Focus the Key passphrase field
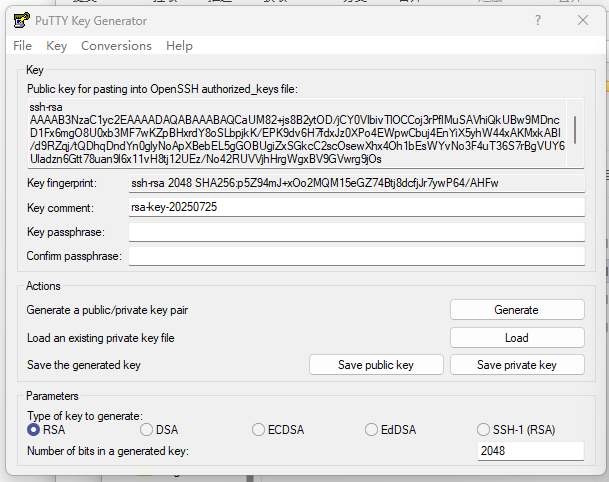The image size is (609, 482). [356, 232]
